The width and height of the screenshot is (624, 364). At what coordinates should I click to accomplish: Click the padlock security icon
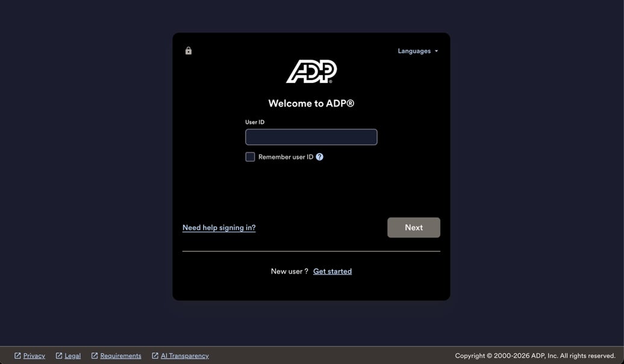tap(189, 51)
